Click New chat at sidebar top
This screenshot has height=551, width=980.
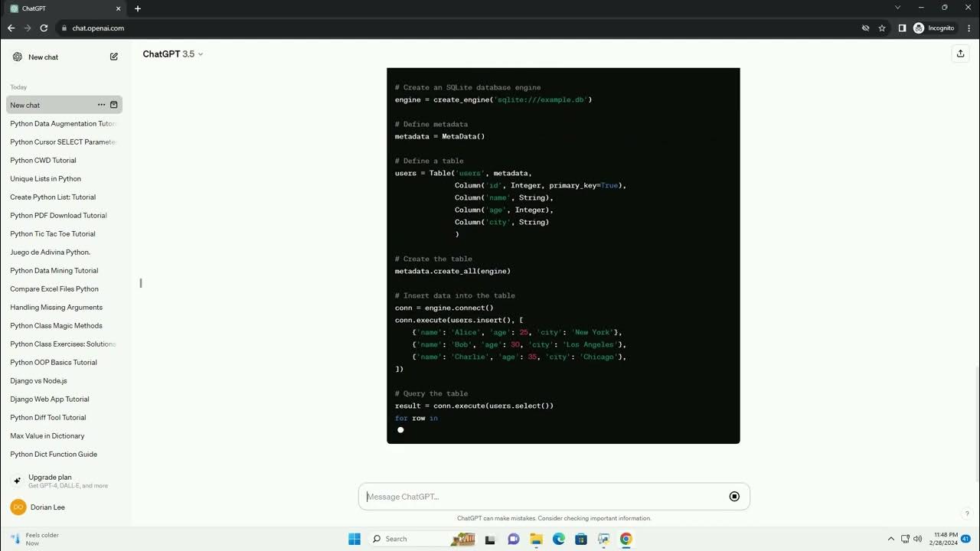click(x=64, y=57)
